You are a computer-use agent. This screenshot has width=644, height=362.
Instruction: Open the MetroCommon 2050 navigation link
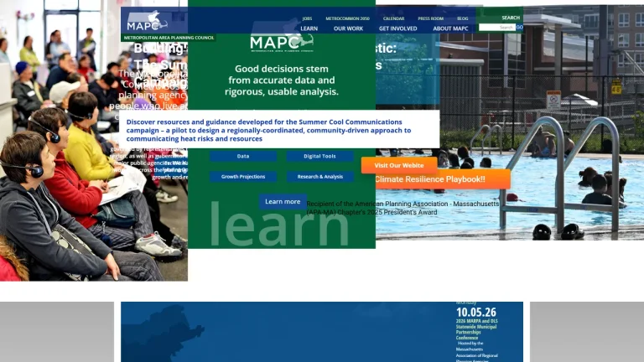(x=347, y=18)
